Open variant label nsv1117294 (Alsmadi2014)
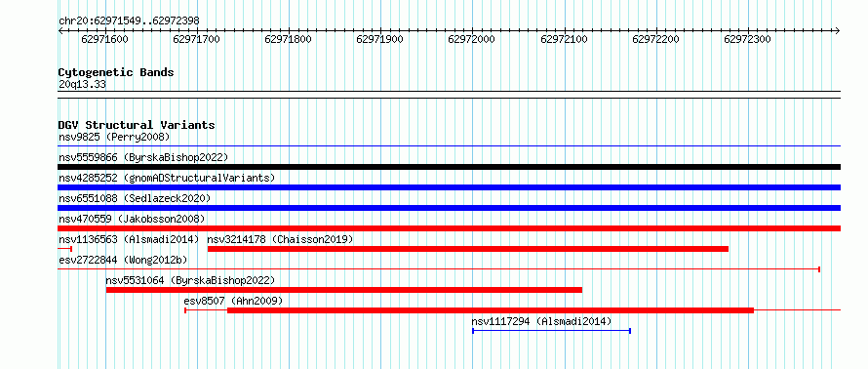 pyautogui.click(x=541, y=321)
